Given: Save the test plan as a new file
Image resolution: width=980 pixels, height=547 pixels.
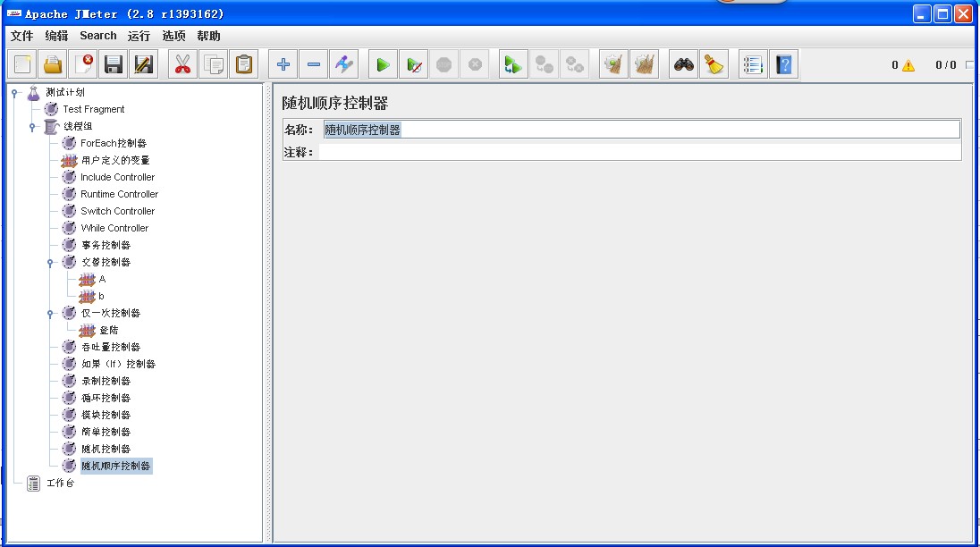Looking at the screenshot, I should [x=144, y=64].
